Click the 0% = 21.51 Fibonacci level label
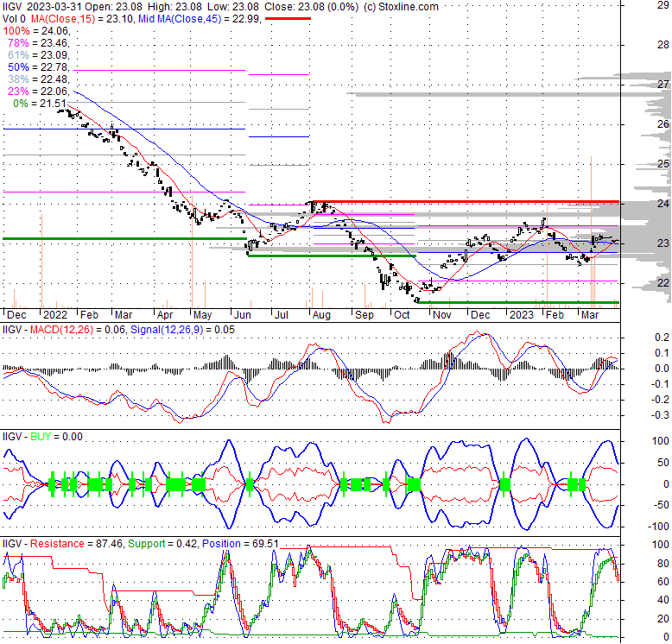Screen dimensions: 672x644 click(40, 104)
